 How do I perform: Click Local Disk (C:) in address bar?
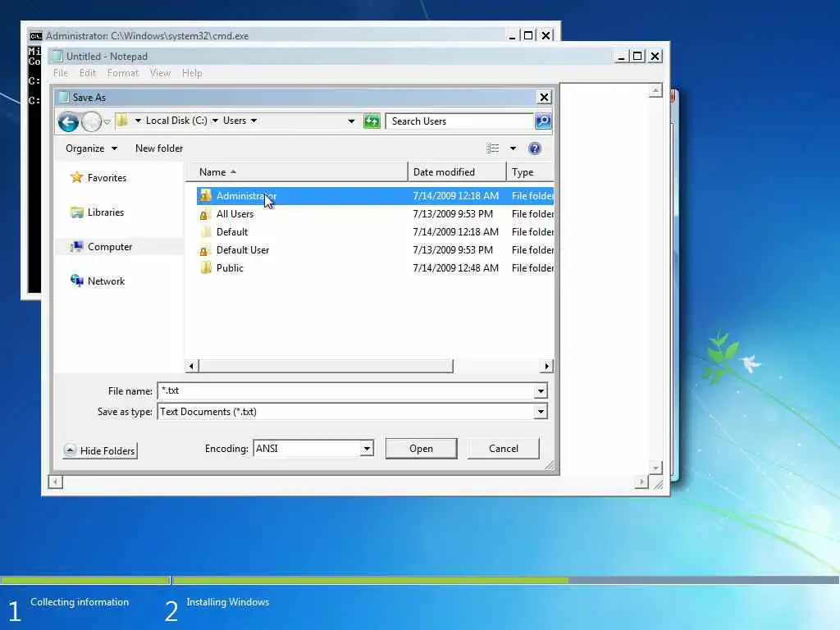click(x=176, y=121)
